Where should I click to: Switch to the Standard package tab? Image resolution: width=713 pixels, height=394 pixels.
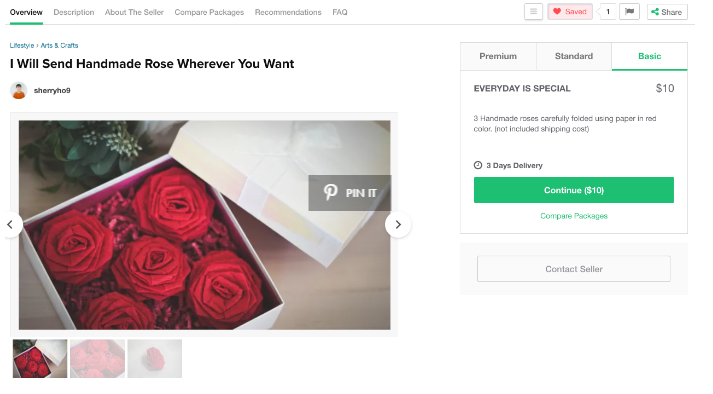574,56
